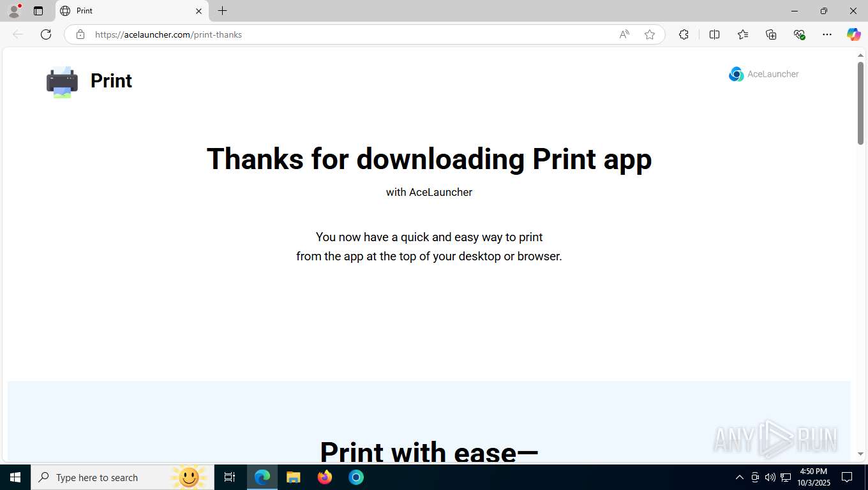This screenshot has height=490, width=868.
Task: Open the notification center icon
Action: pos(847,477)
